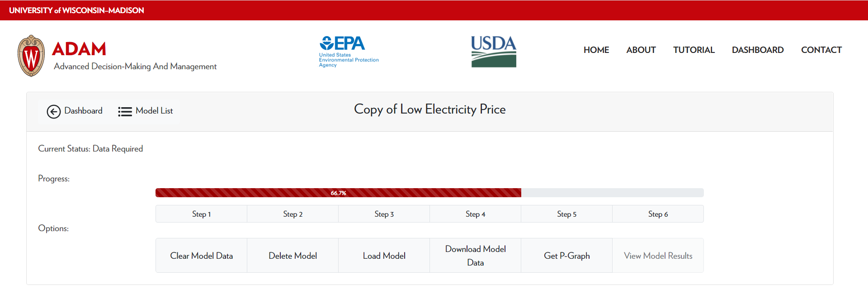Click the USDA logo
868x299 pixels.
click(493, 52)
